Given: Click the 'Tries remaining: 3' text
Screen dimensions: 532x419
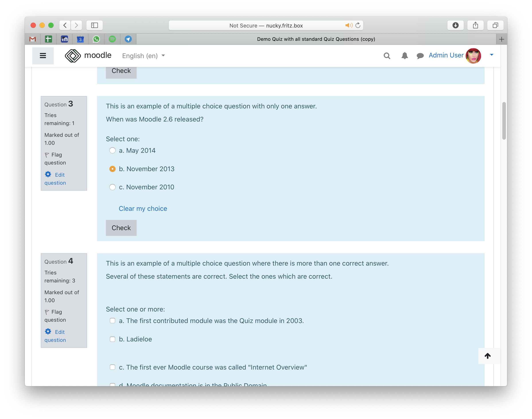Looking at the screenshot, I should [x=60, y=277].
